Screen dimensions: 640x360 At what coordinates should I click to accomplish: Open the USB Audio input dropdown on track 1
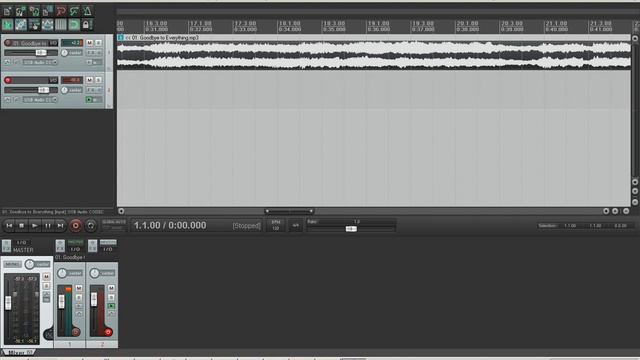pos(40,62)
